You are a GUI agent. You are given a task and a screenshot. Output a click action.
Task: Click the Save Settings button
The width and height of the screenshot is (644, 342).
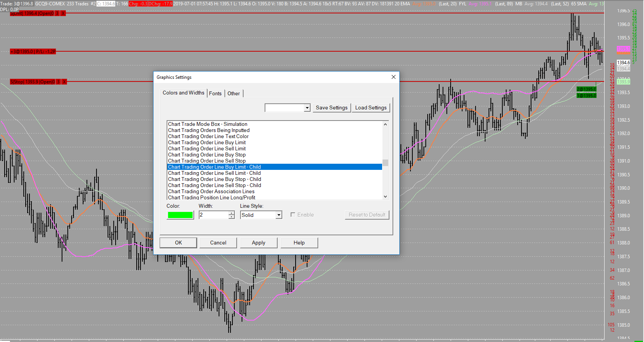point(332,108)
